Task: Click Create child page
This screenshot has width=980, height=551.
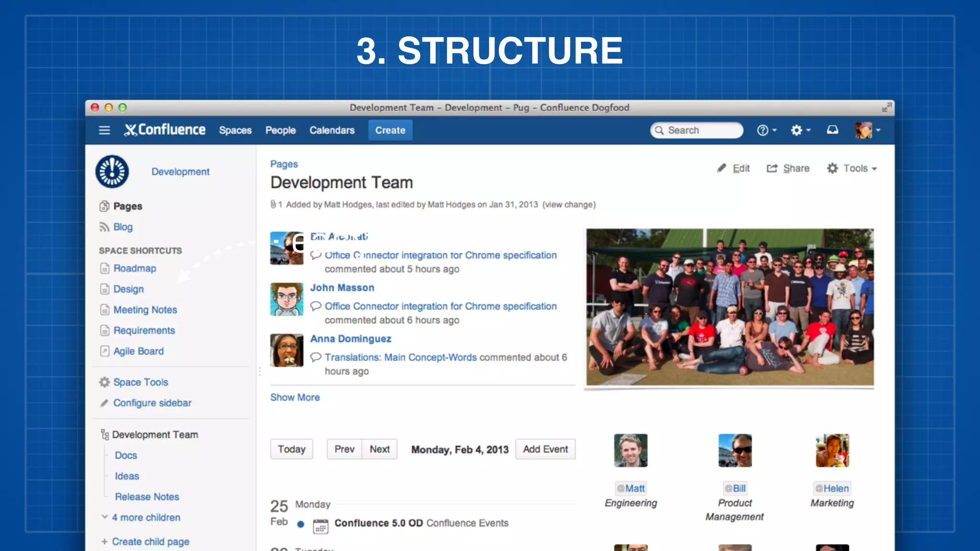Action: coord(150,541)
